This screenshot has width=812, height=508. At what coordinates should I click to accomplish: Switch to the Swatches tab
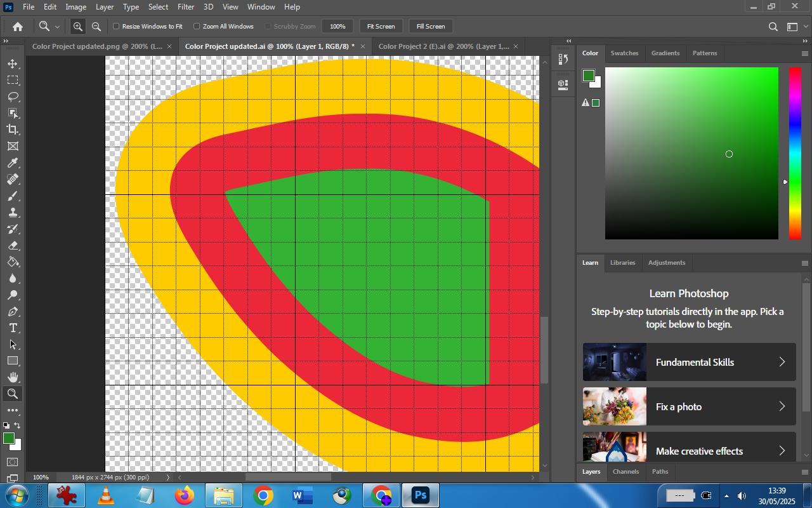(x=624, y=53)
